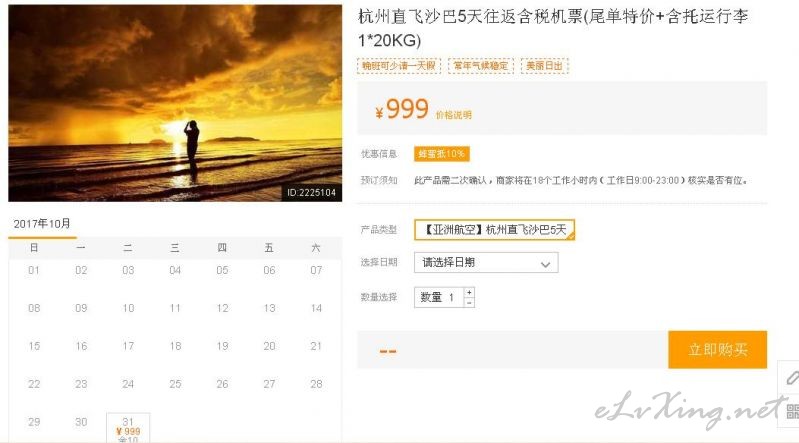Image resolution: width=799 pixels, height=443 pixels.
Task: Select the 亚洲航空 杭州直飞沙巴5天 product type
Action: 494,229
